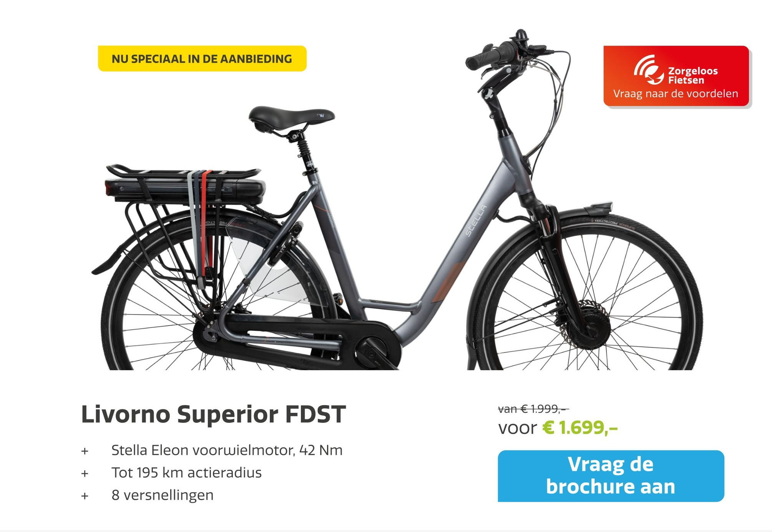Click the green € 1.699,- offer price
The image size is (772, 532).
(x=579, y=428)
